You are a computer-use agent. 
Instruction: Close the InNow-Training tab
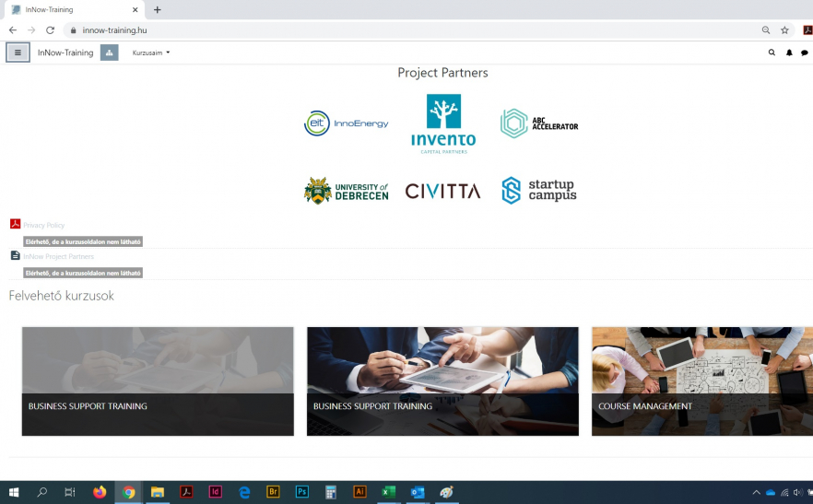[135, 9]
